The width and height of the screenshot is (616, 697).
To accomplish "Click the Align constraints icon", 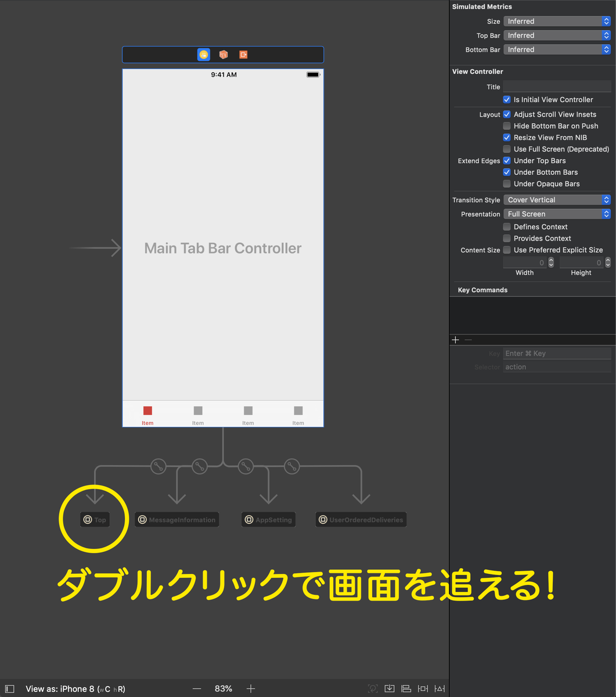I will click(406, 688).
